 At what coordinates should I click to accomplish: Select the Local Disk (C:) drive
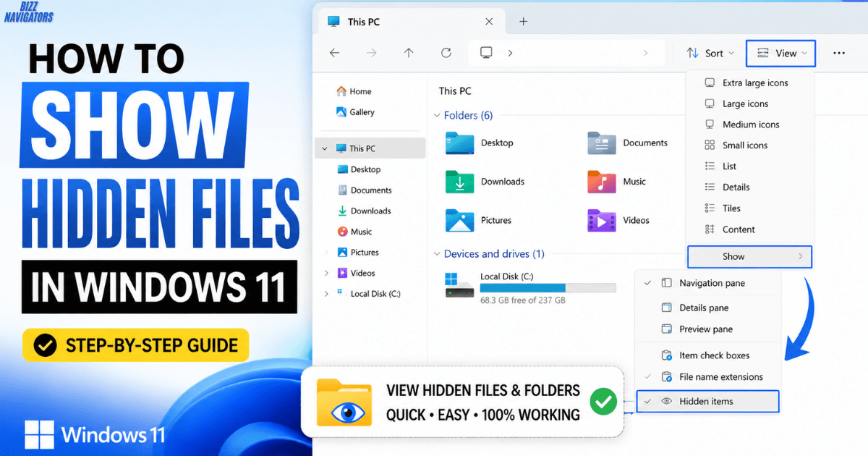[530, 287]
